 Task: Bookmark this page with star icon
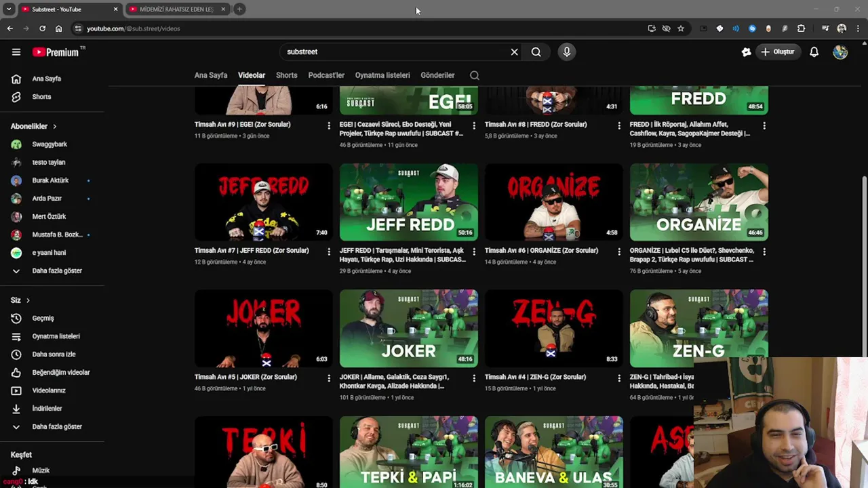click(x=681, y=28)
